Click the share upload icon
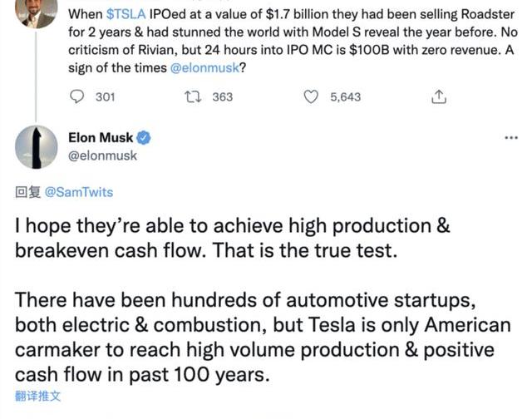532x419 pixels. click(x=439, y=97)
